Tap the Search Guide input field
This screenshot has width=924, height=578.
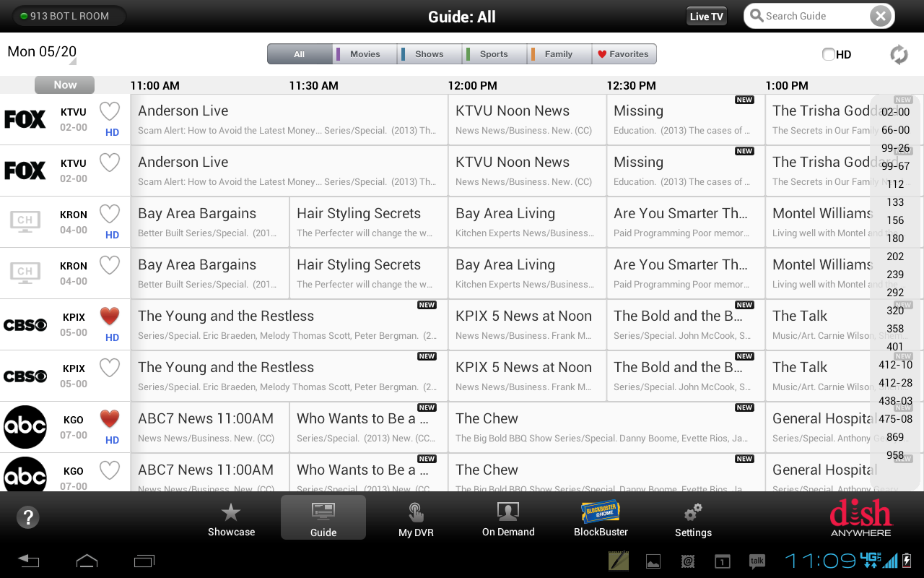(x=808, y=15)
